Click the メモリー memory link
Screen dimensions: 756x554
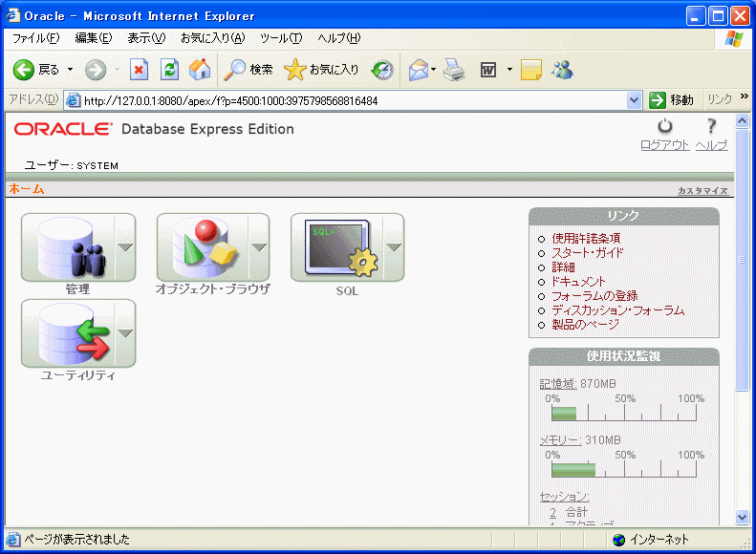[560, 439]
